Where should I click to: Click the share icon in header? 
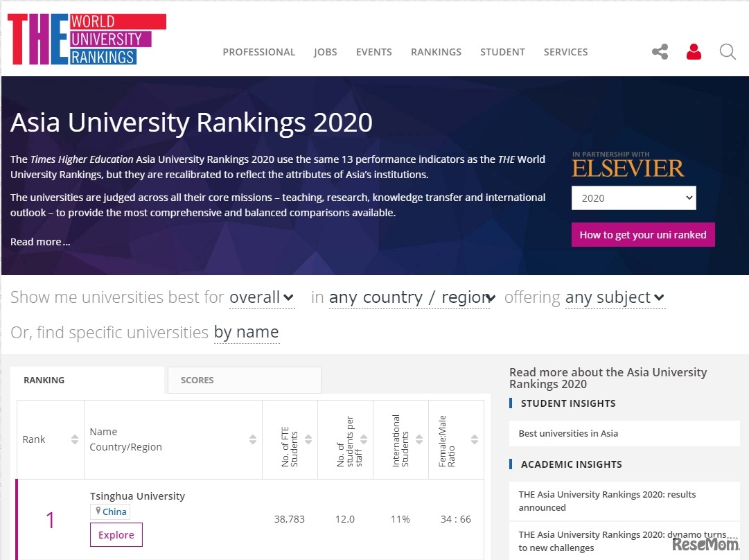[660, 52]
